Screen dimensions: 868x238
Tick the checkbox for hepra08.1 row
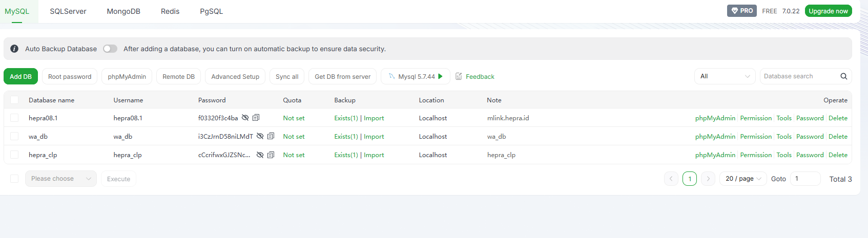14,118
